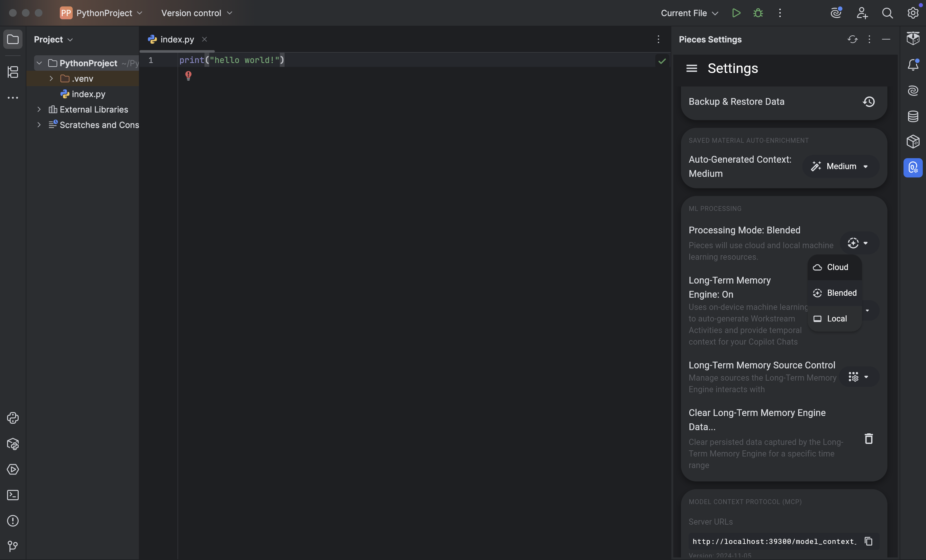Select Blended processing mode
This screenshot has height=560, width=926.
834,293
